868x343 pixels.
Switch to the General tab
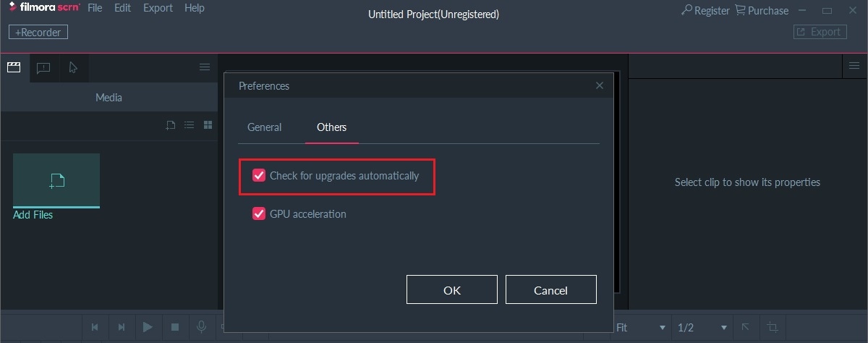[264, 127]
